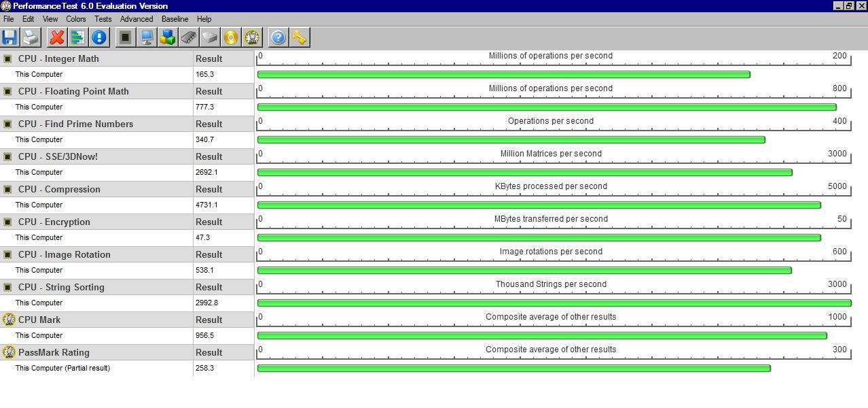The image size is (868, 408).
Task: Click the Compression result value 4731.1
Action: (206, 205)
